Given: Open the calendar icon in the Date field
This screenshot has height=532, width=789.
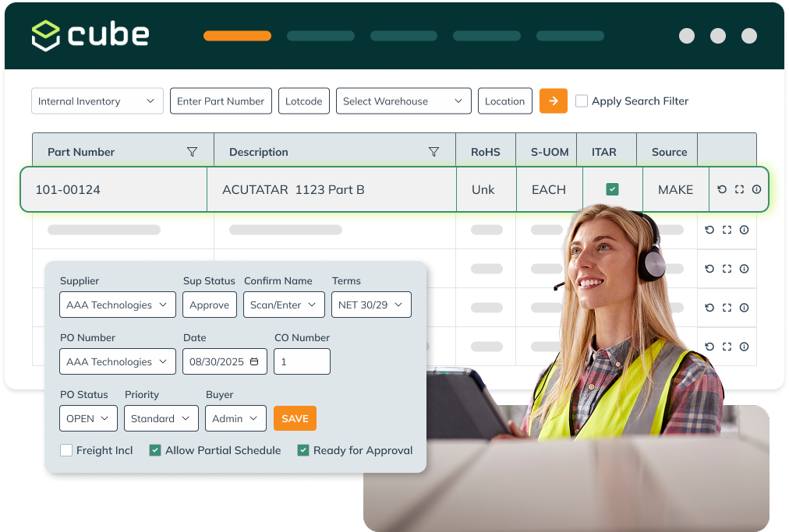Looking at the screenshot, I should 255,361.
